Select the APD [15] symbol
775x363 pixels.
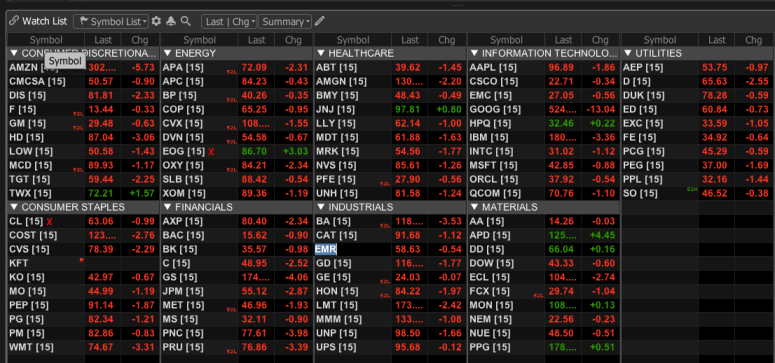tap(490, 235)
